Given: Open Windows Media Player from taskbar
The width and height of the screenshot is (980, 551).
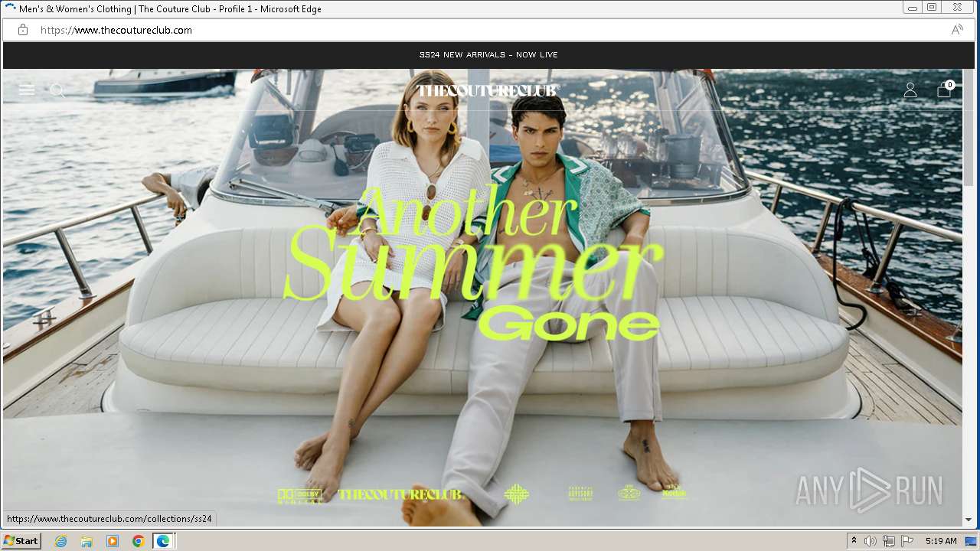Looking at the screenshot, I should click(x=113, y=541).
